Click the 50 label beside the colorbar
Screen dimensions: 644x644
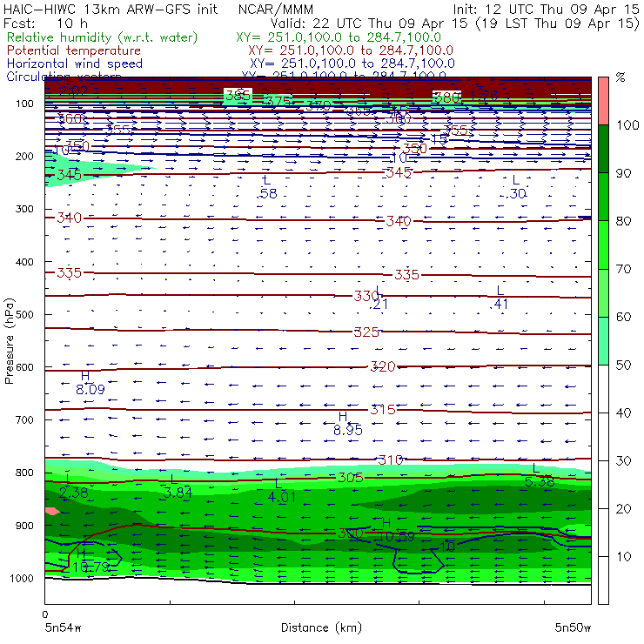[623, 366]
